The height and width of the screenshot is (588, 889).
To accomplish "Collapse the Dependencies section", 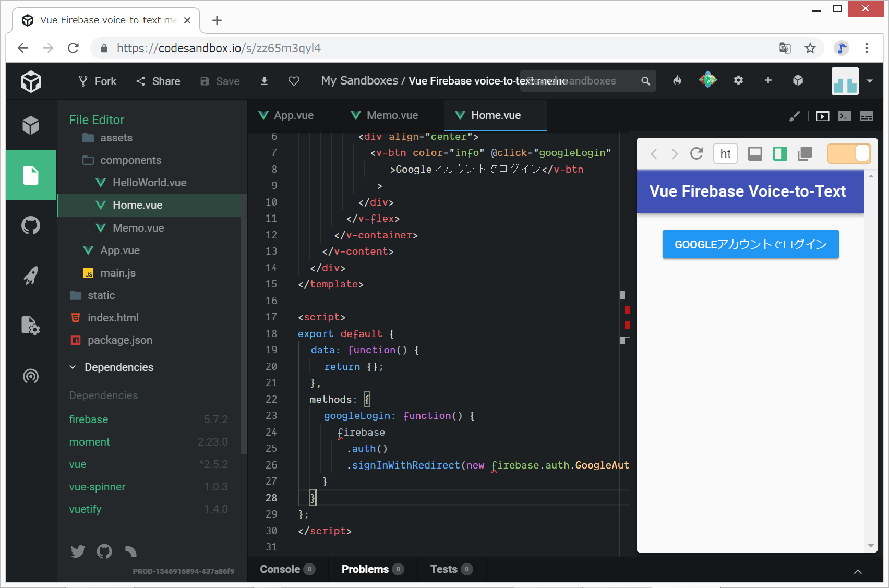I will click(73, 367).
